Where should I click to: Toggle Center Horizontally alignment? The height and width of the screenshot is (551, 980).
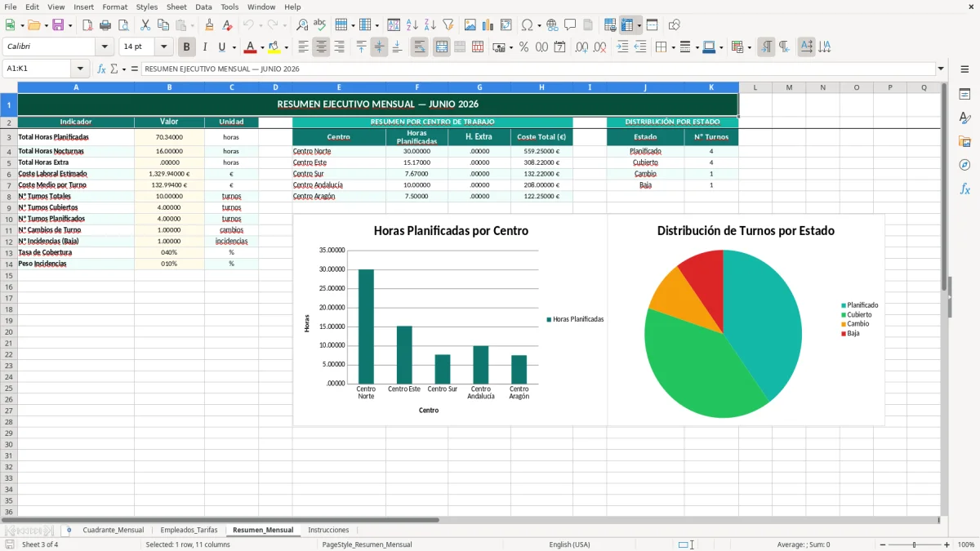(x=321, y=47)
